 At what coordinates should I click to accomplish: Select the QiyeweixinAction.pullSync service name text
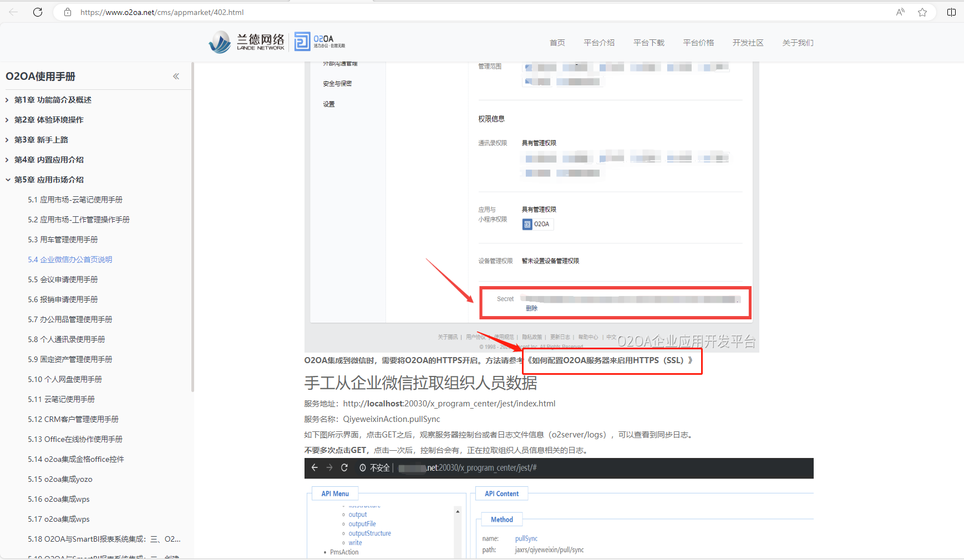tap(392, 419)
